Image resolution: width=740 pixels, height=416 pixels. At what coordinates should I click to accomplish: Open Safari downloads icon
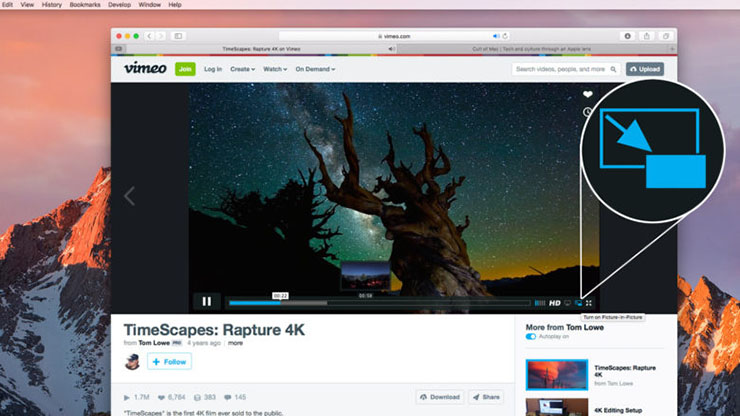click(x=630, y=35)
